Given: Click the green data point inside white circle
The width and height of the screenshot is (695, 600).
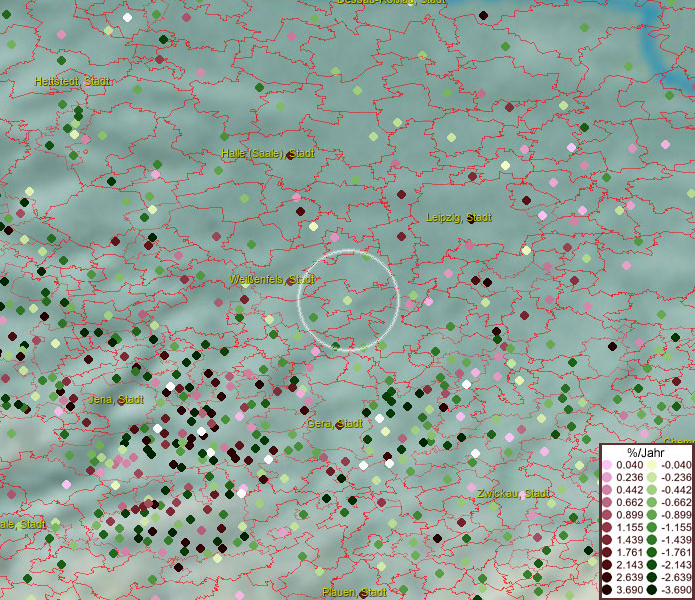Looking at the screenshot, I should click(x=348, y=299).
